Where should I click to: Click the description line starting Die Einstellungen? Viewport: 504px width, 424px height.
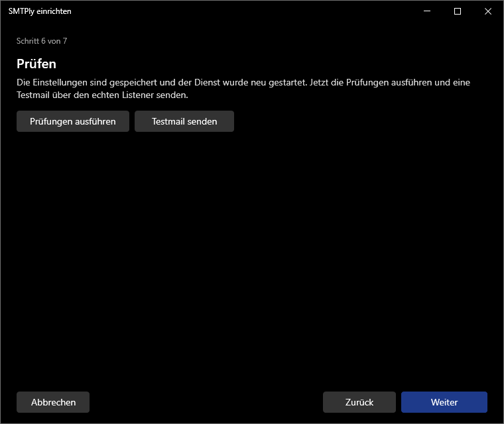[243, 83]
